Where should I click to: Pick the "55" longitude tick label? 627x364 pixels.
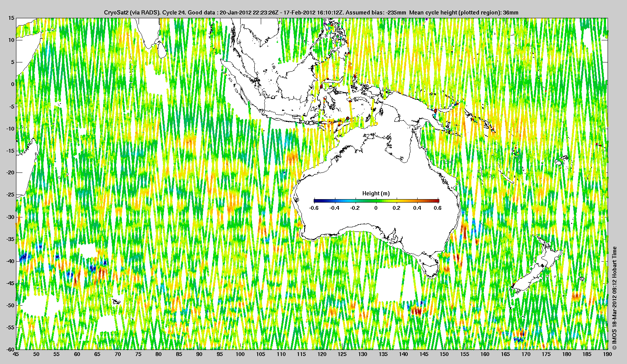tap(57, 354)
